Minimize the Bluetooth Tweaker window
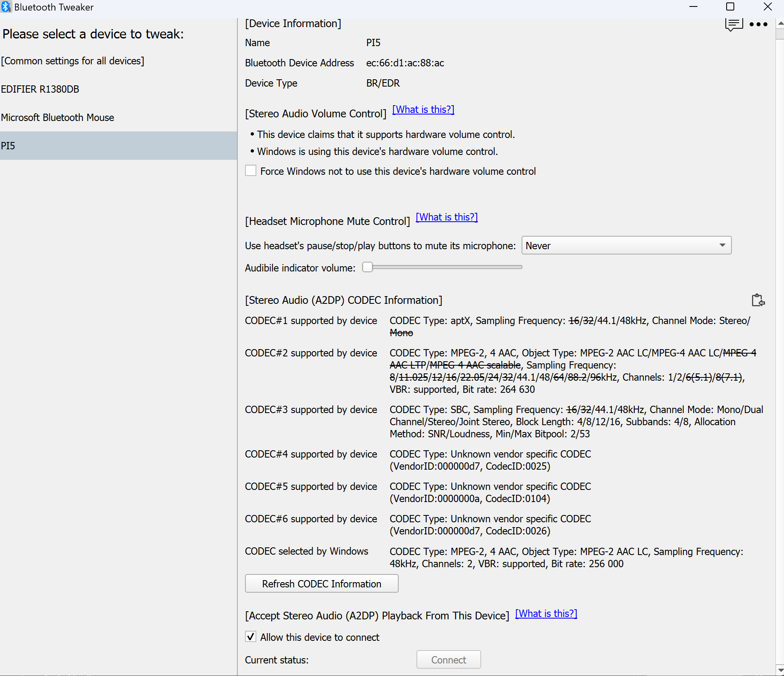The height and width of the screenshot is (676, 784). [693, 7]
